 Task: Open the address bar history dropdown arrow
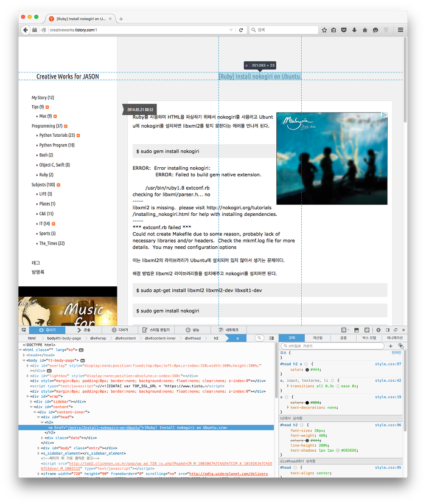click(231, 30)
